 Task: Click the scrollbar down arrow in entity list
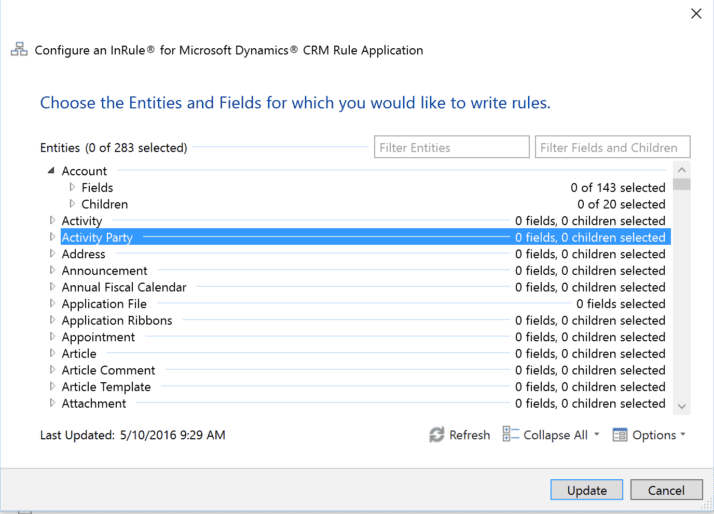click(x=682, y=406)
